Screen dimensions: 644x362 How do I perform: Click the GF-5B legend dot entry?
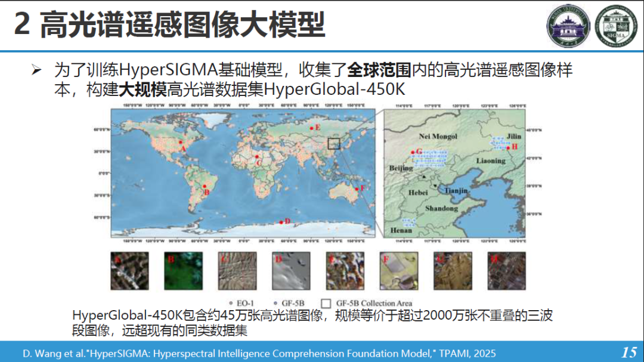pos(289,303)
